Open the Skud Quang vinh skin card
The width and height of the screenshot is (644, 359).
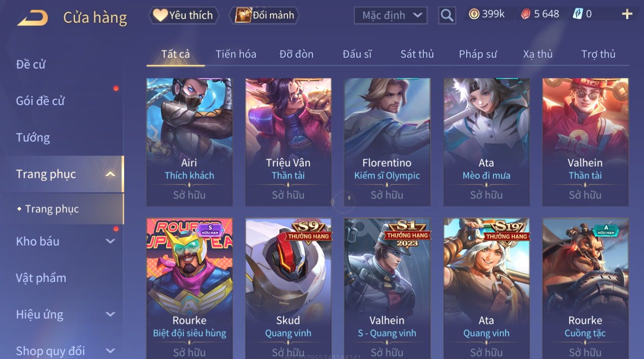(288, 289)
